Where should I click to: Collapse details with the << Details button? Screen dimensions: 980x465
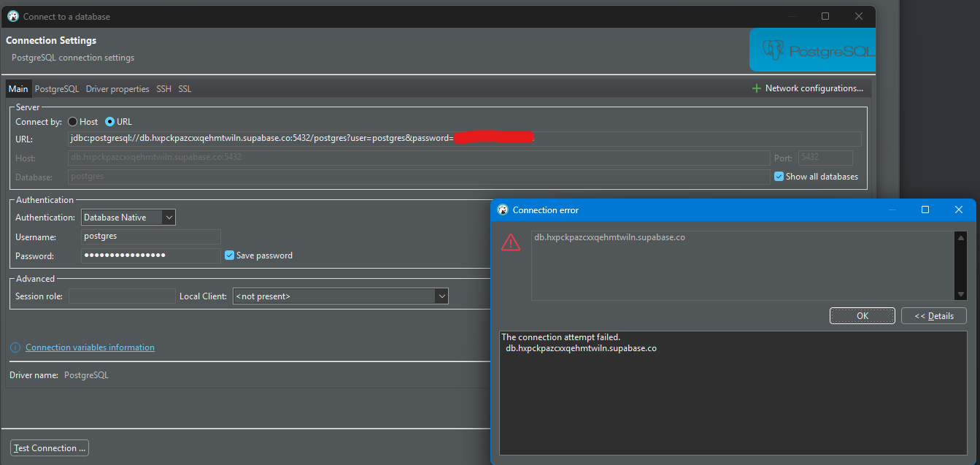point(934,316)
